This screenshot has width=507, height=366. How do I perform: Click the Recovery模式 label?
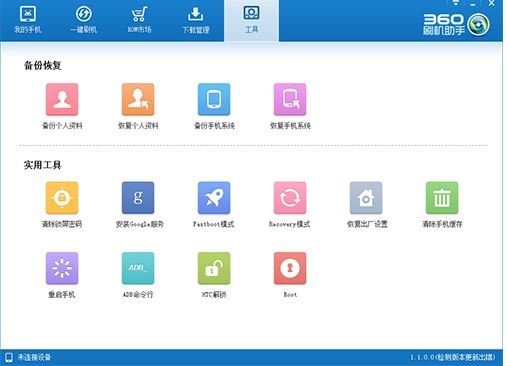(289, 224)
